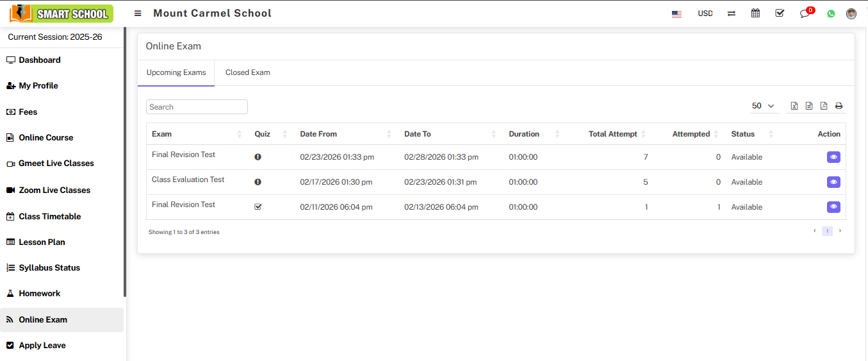Open the 50 entries-per-page dropdown

[x=763, y=106]
